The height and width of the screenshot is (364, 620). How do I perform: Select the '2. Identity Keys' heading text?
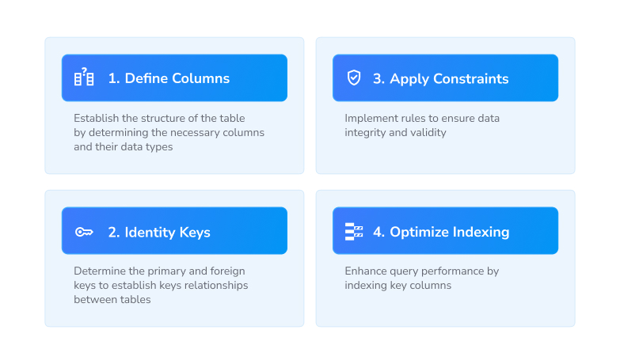(159, 232)
